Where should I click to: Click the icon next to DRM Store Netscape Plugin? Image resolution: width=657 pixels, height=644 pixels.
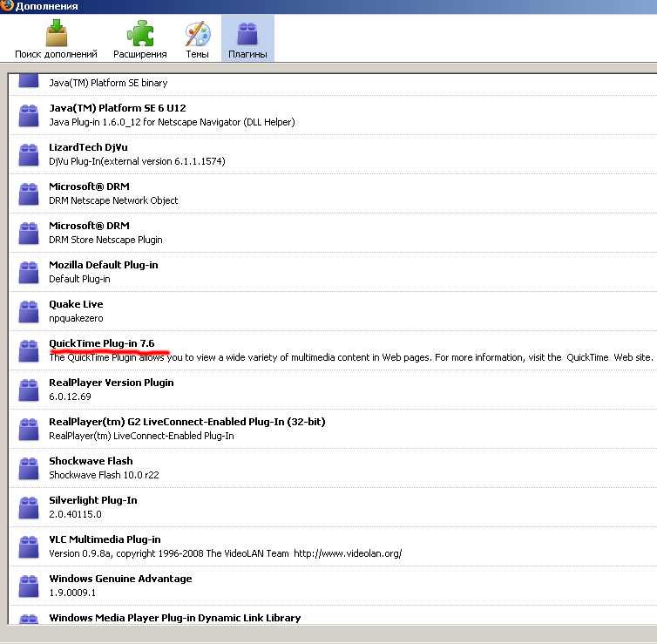coord(29,233)
